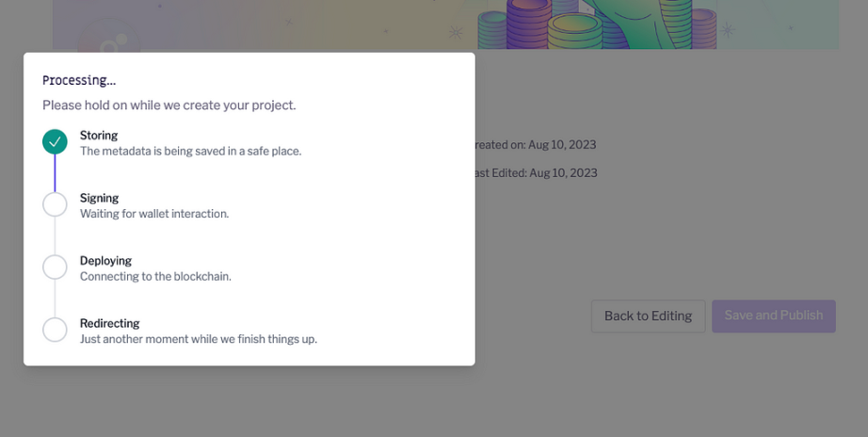Viewport: 868px width, 437px height.
Task: Select the Storing step label
Action: tap(99, 136)
